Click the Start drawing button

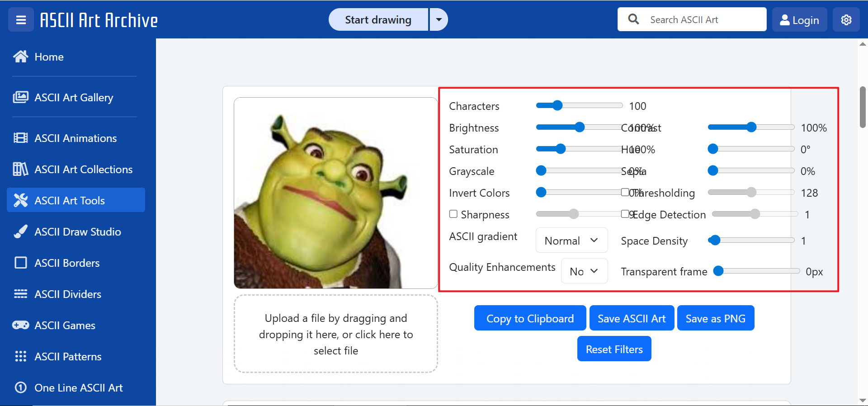tap(378, 20)
